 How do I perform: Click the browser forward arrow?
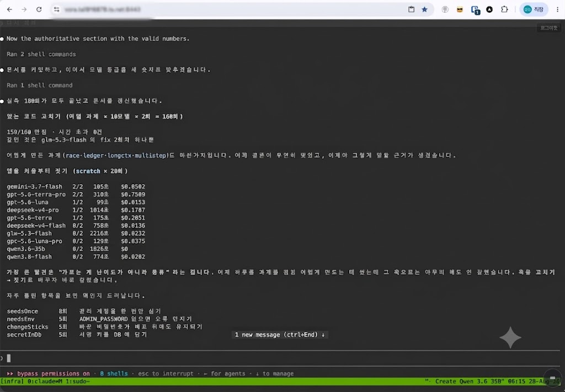coord(24,9)
